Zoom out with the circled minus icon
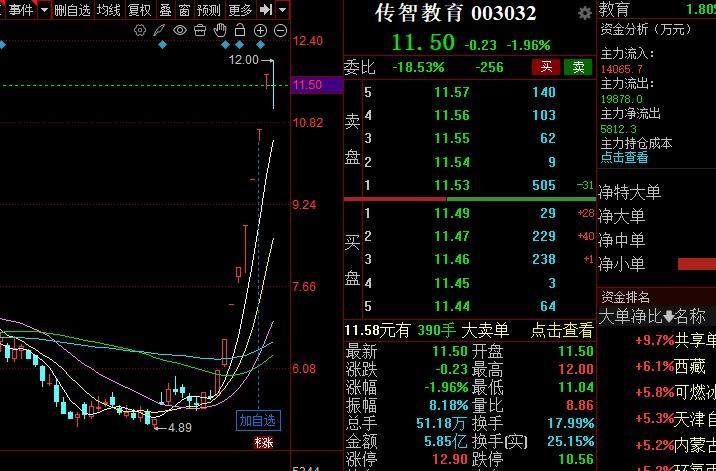Image resolution: width=716 pixels, height=471 pixels. [280, 31]
